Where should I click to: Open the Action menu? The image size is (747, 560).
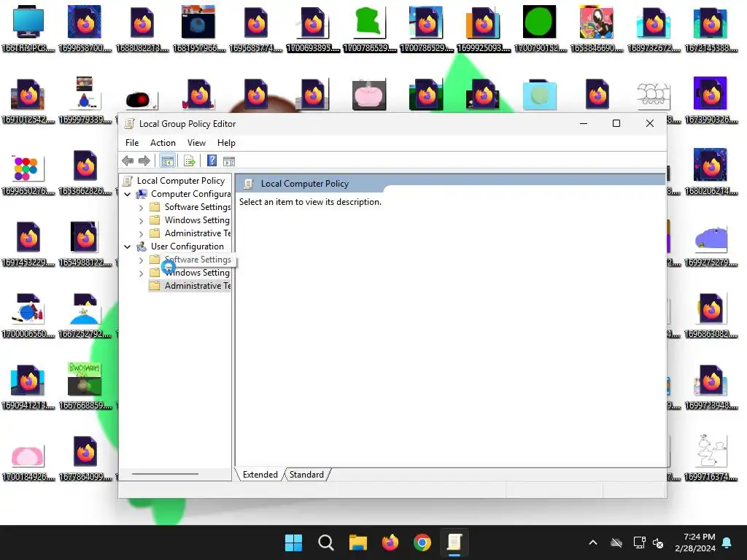click(x=163, y=143)
